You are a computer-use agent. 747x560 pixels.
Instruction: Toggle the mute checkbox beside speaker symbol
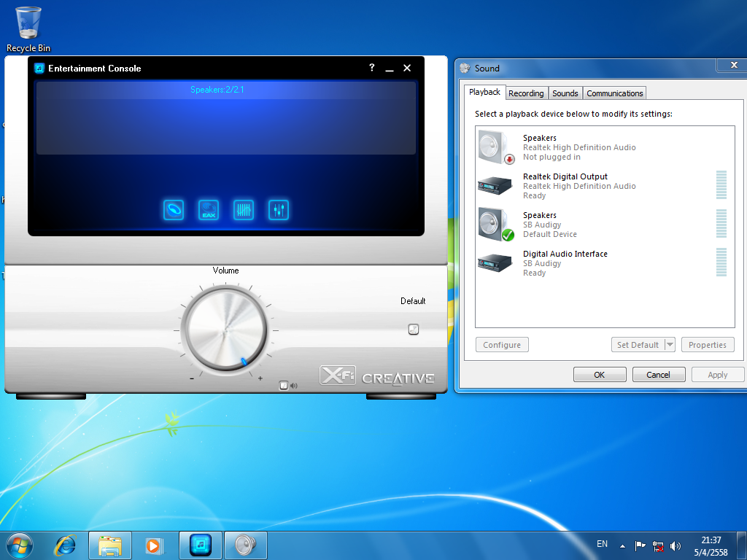click(x=284, y=385)
